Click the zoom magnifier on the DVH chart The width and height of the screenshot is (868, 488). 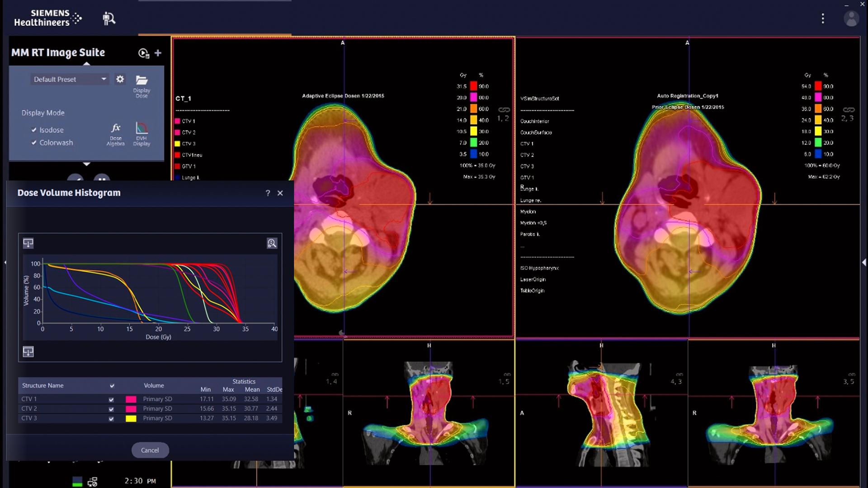pos(272,244)
